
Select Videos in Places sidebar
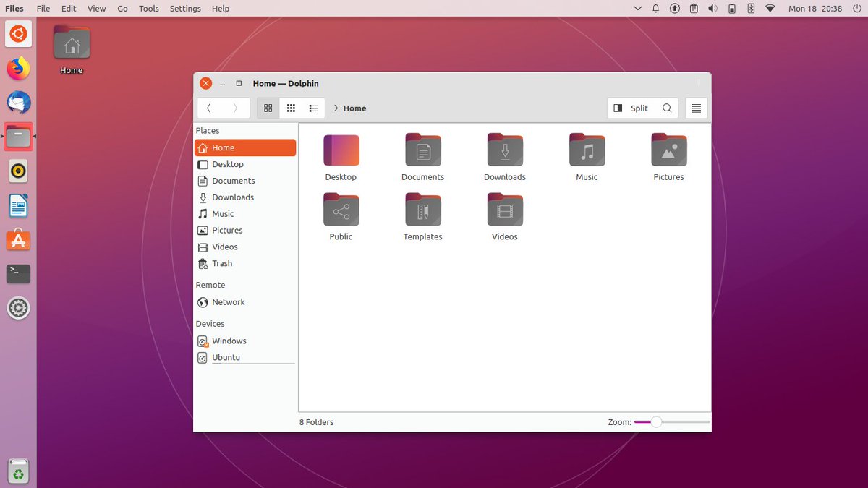coord(245,247)
